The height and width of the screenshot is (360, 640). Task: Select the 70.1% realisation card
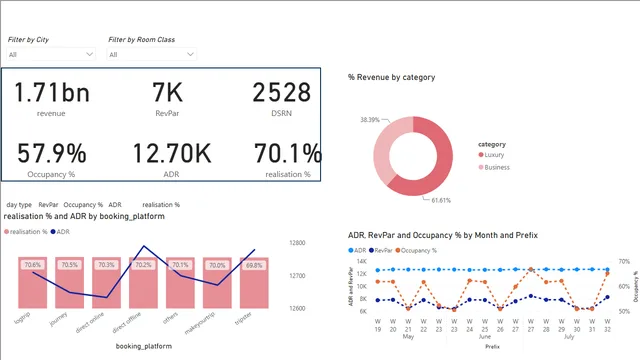[x=288, y=160]
